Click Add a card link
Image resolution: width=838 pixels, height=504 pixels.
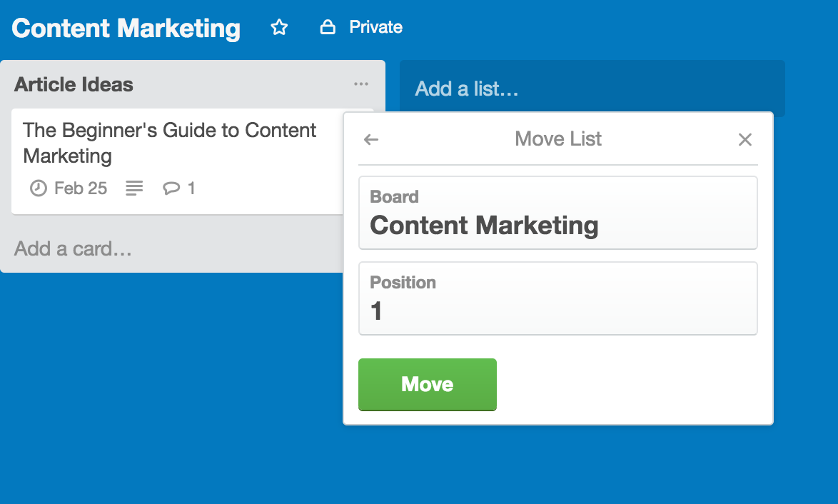click(x=73, y=248)
